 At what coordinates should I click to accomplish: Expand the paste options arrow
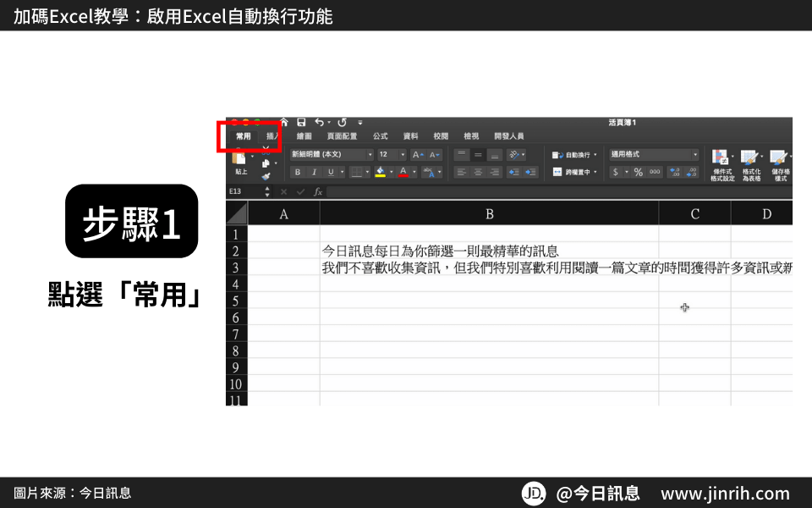pyautogui.click(x=253, y=156)
